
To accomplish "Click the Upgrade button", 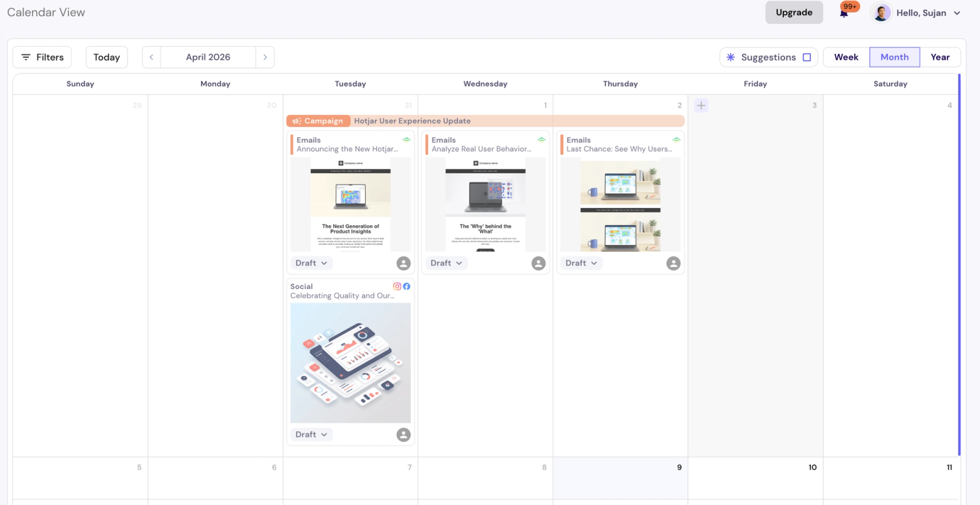I will 794,12.
